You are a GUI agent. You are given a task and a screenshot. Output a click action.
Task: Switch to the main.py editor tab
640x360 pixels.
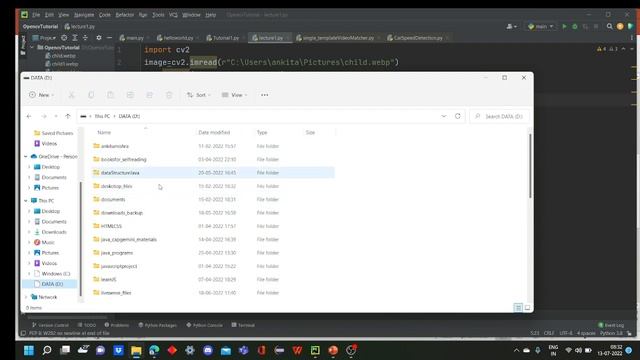133,38
